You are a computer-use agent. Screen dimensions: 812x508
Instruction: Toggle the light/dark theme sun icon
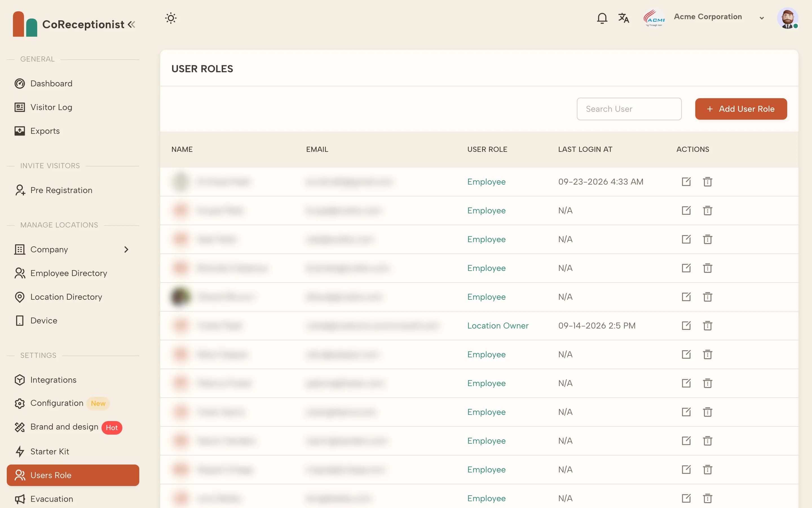(171, 18)
